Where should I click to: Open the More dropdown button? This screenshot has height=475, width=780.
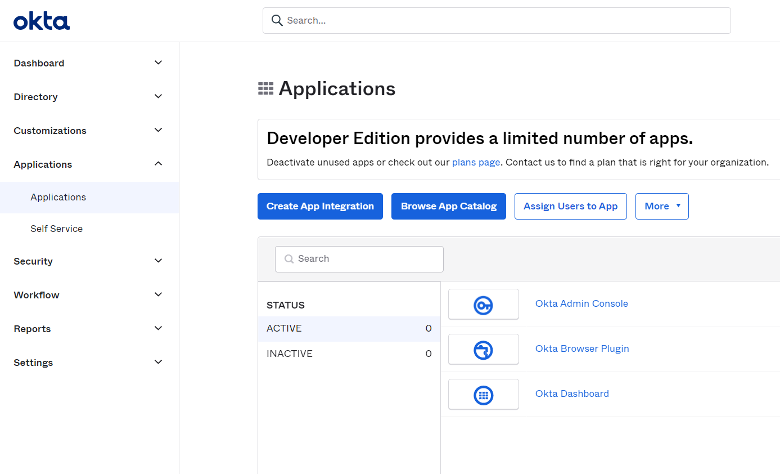pos(661,206)
